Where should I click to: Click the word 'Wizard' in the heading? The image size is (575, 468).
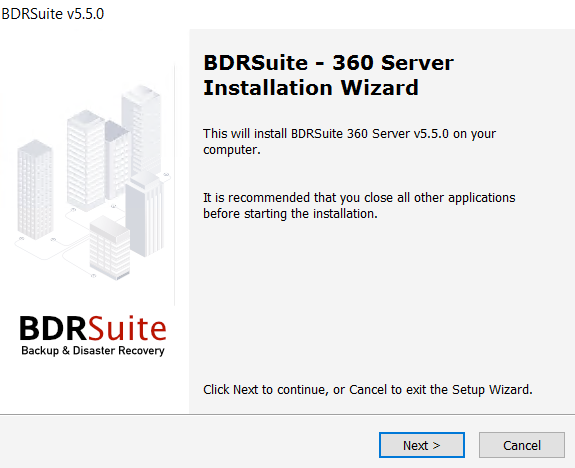380,88
